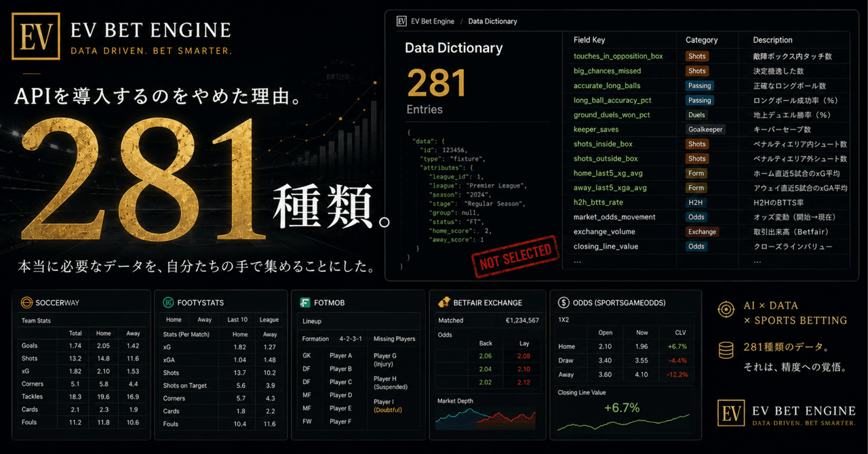Screen dimensions: 868x454
Task: Click the Market Depth chart
Action: [486, 418]
